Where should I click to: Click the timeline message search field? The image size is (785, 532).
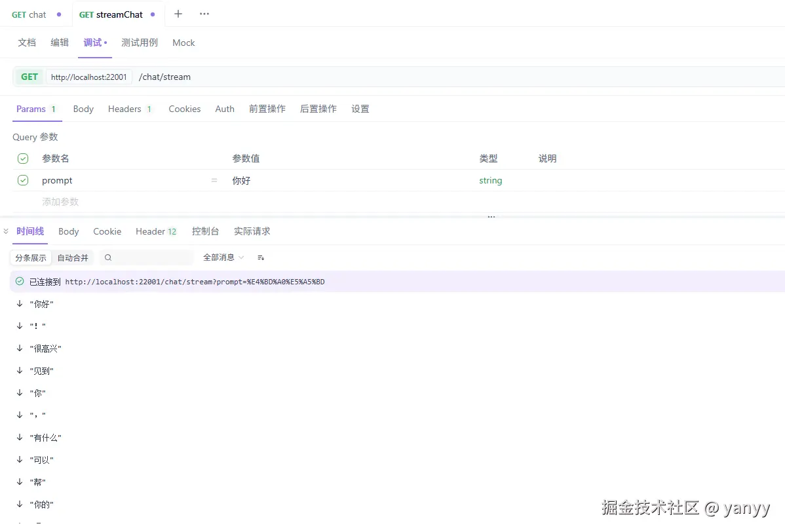coord(146,257)
